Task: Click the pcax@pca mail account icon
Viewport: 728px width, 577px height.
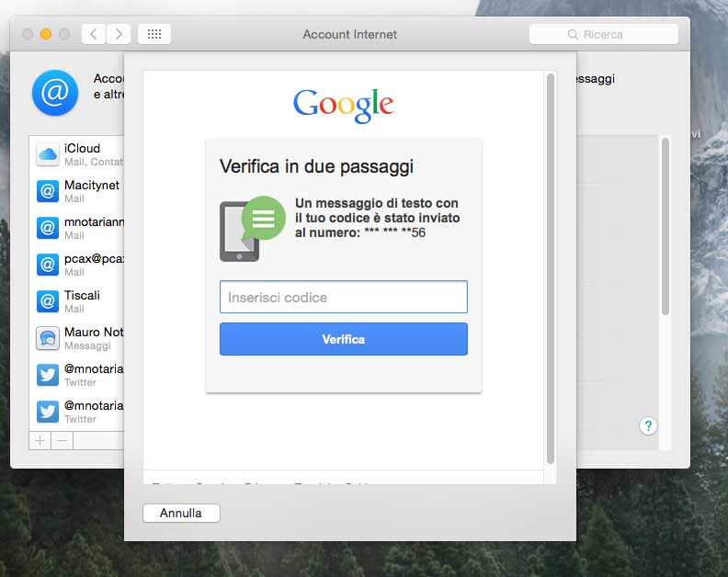Action: [x=48, y=265]
